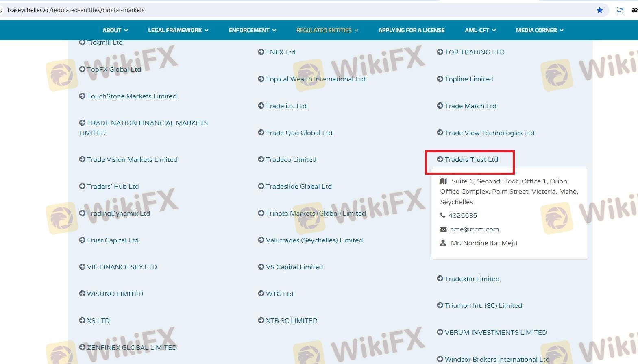Click the arrow icon beside TouchStone Markets Limited

82,96
